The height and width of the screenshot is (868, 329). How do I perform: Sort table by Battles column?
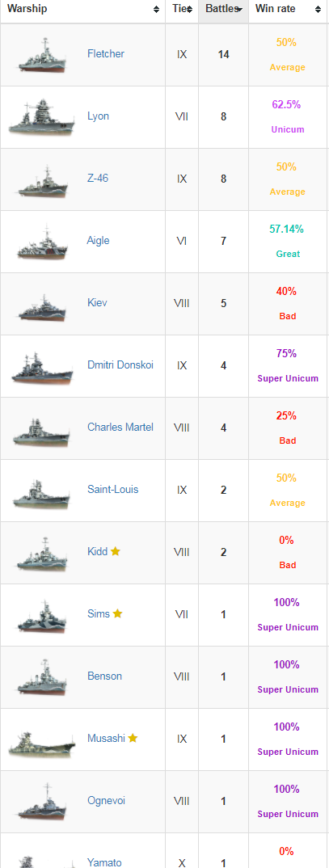click(223, 10)
